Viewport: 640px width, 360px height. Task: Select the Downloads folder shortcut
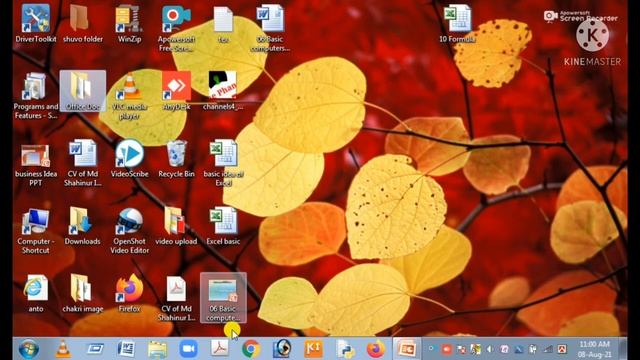pos(82,226)
